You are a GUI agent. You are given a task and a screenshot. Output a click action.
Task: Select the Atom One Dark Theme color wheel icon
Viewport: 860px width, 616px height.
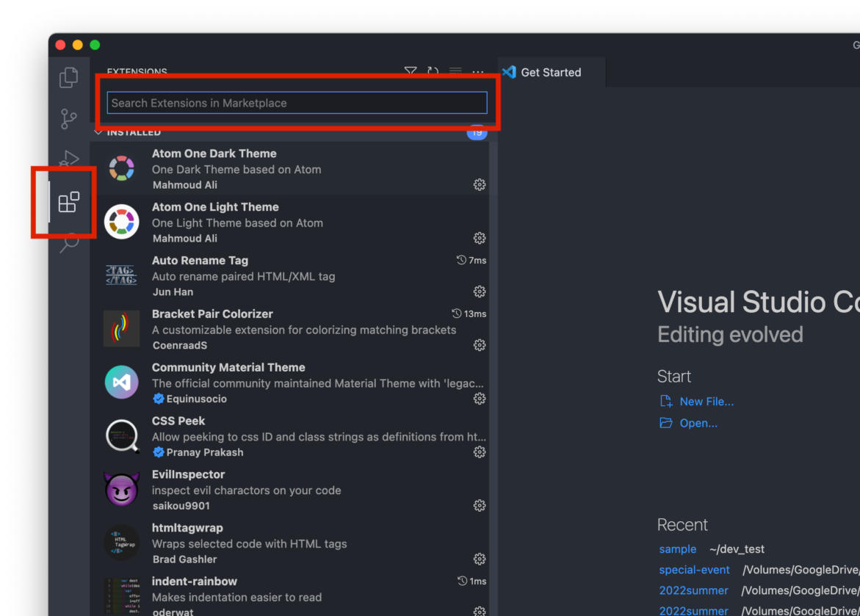(x=121, y=168)
